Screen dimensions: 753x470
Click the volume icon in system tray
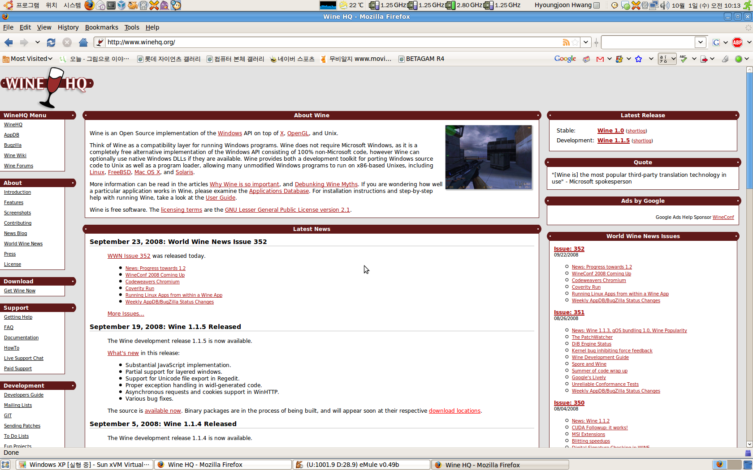point(665,5)
